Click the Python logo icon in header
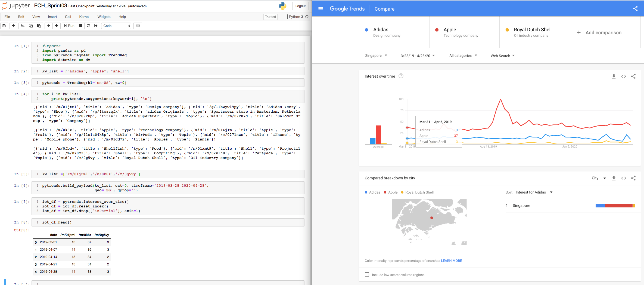The height and width of the screenshot is (285, 644). pyautogui.click(x=283, y=6)
